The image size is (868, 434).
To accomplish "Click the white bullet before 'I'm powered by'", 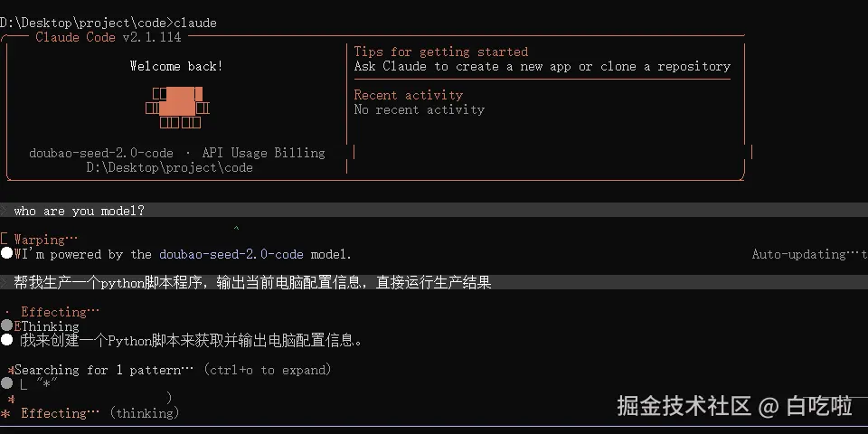I will coord(6,253).
